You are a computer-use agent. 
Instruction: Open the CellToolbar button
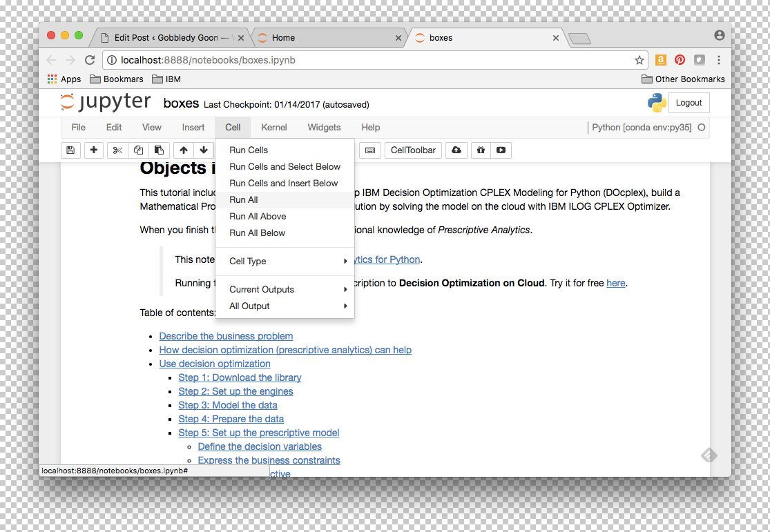pyautogui.click(x=413, y=150)
